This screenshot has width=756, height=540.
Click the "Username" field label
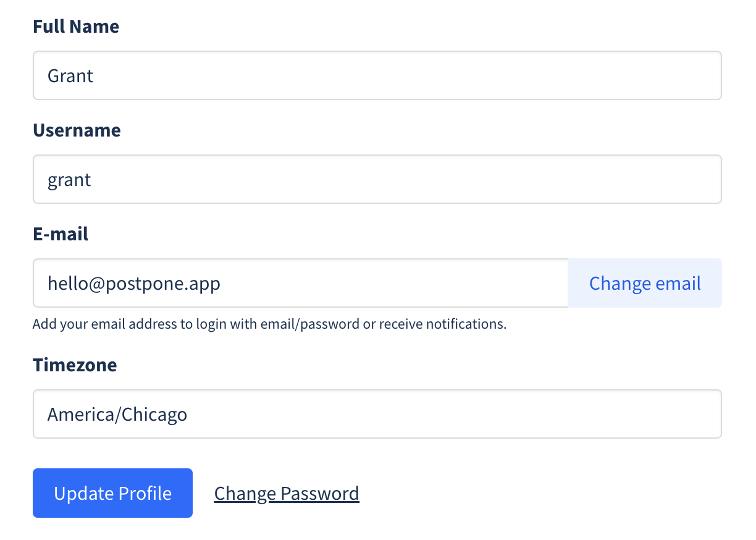[x=77, y=130]
